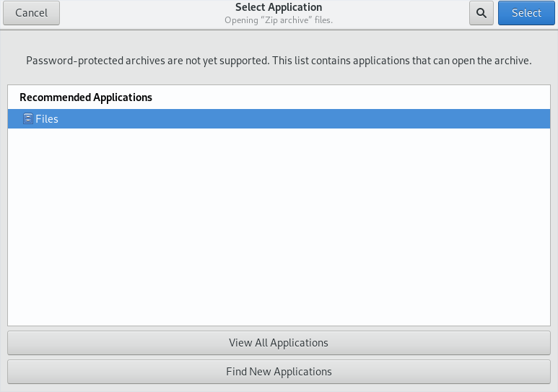Click the Select Application title text
The height and width of the screenshot is (392, 558).
279,7
